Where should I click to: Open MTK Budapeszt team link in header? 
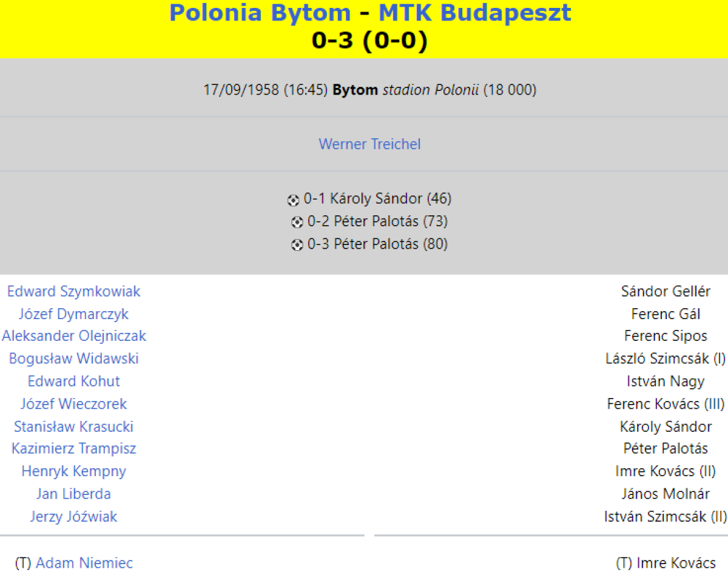pyautogui.click(x=474, y=13)
